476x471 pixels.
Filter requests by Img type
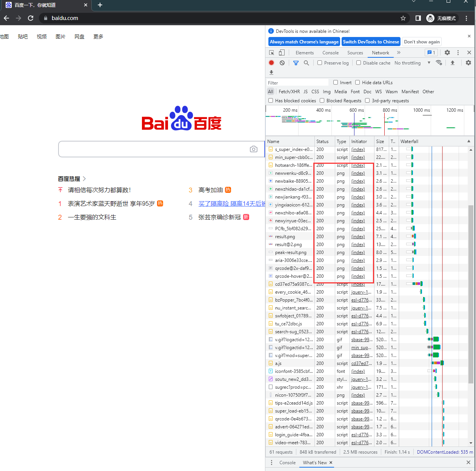tap(327, 92)
